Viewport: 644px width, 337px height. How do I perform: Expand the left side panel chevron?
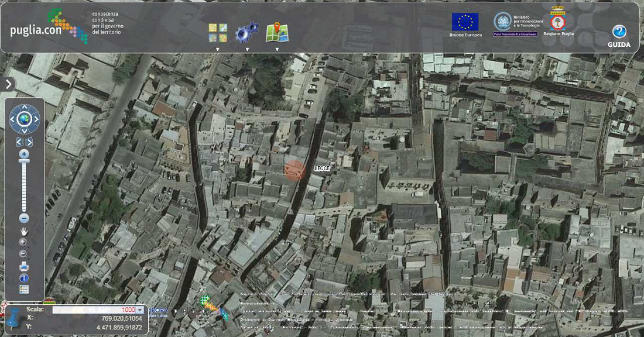click(8, 84)
